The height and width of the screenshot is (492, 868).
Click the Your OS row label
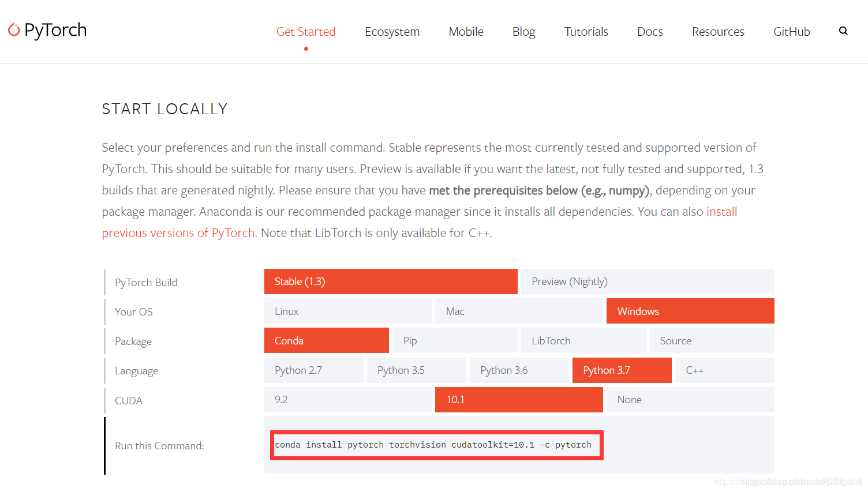pos(134,311)
